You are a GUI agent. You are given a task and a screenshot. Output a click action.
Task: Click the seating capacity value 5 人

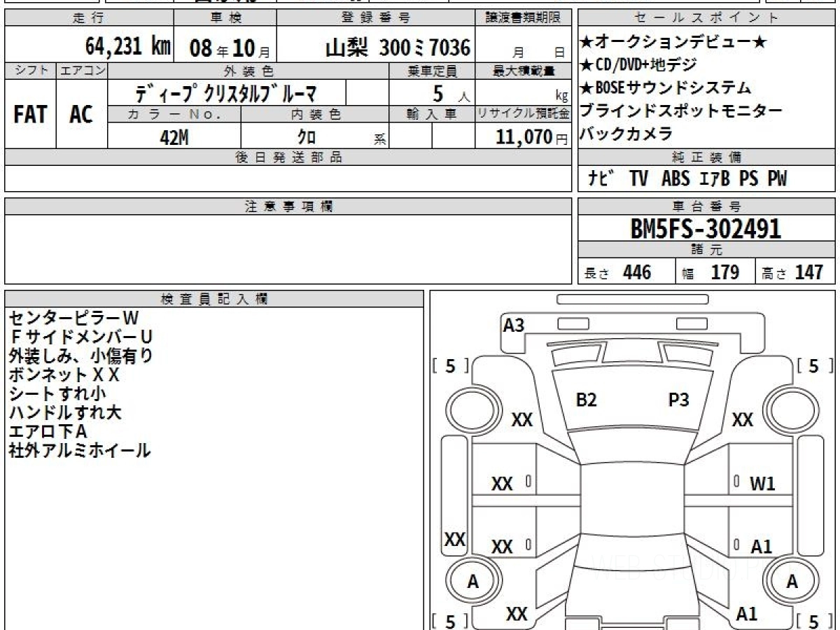(451, 93)
